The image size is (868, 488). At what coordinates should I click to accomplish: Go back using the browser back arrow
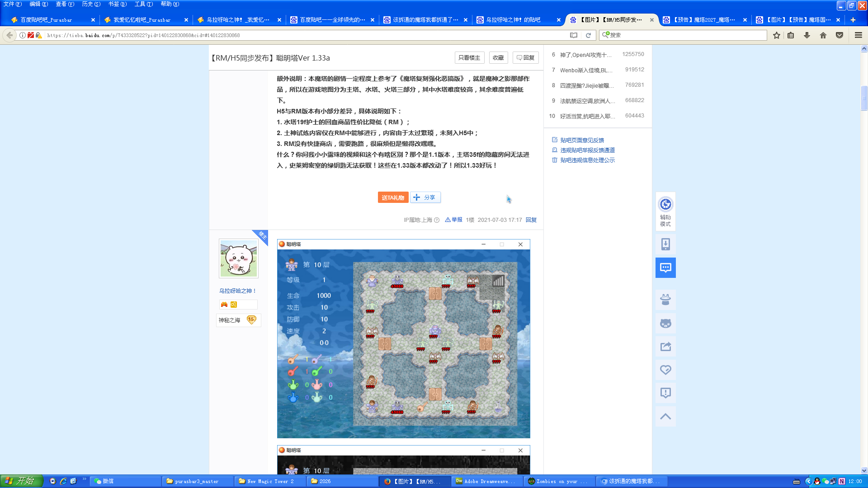click(x=9, y=35)
